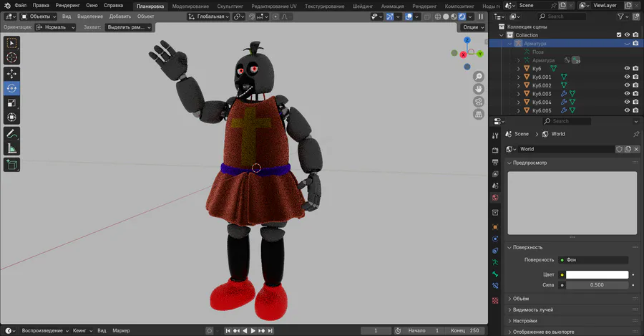The height and width of the screenshot is (336, 644).
Task: Switch to wireframe shading mode
Action: click(x=438, y=16)
